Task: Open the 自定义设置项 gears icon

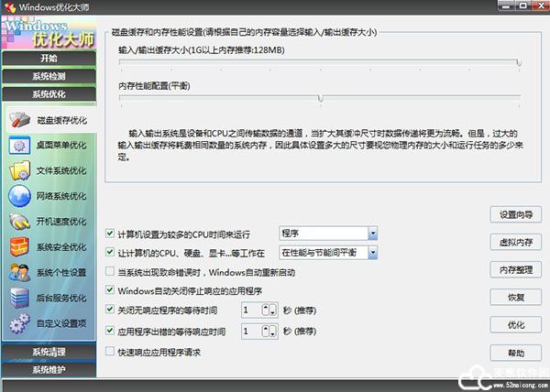Action: [19, 323]
